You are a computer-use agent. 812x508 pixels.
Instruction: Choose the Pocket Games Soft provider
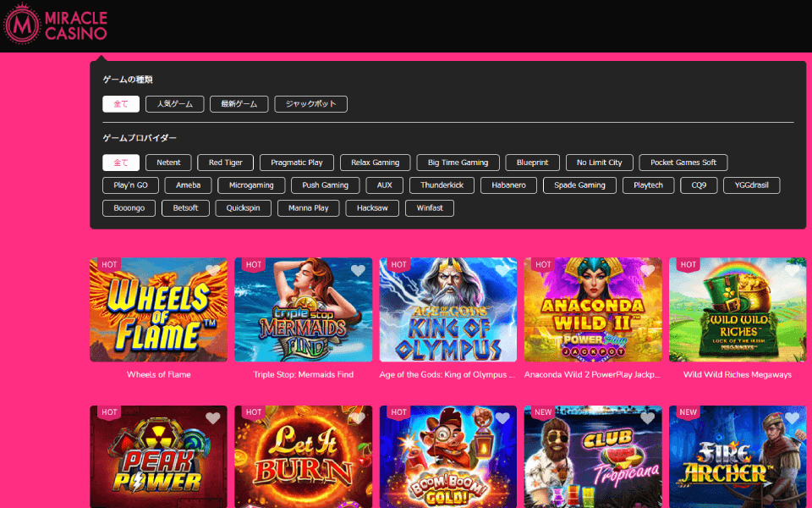(683, 163)
